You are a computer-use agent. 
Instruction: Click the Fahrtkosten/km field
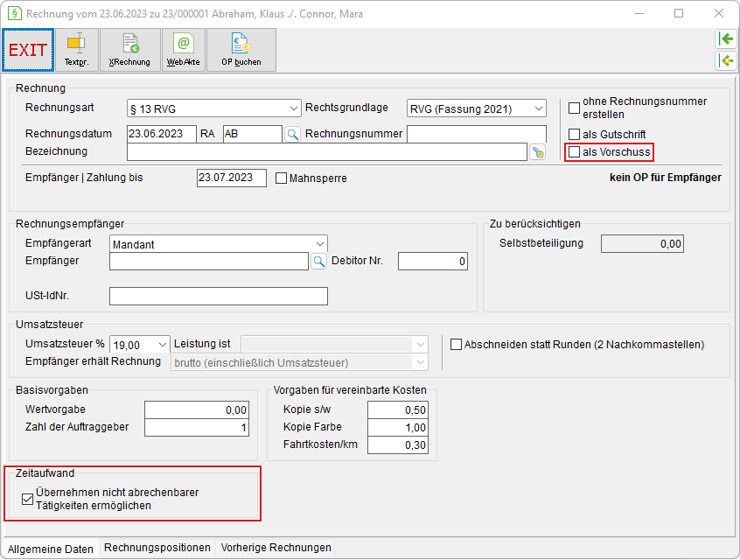[x=398, y=444]
